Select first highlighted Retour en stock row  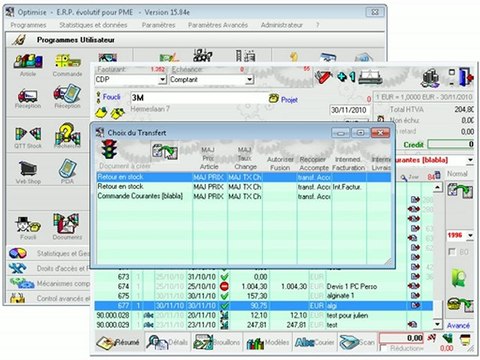tap(243, 177)
